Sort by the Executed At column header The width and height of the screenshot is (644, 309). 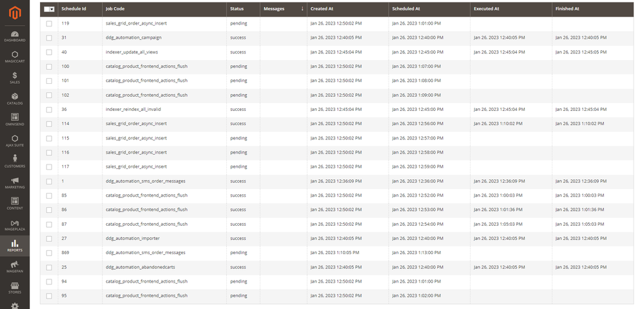(x=511, y=8)
